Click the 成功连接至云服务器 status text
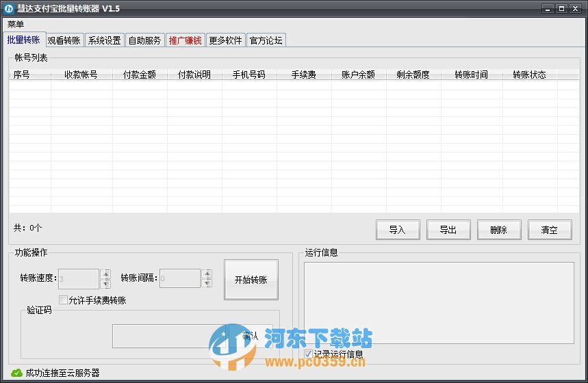 pos(62,373)
